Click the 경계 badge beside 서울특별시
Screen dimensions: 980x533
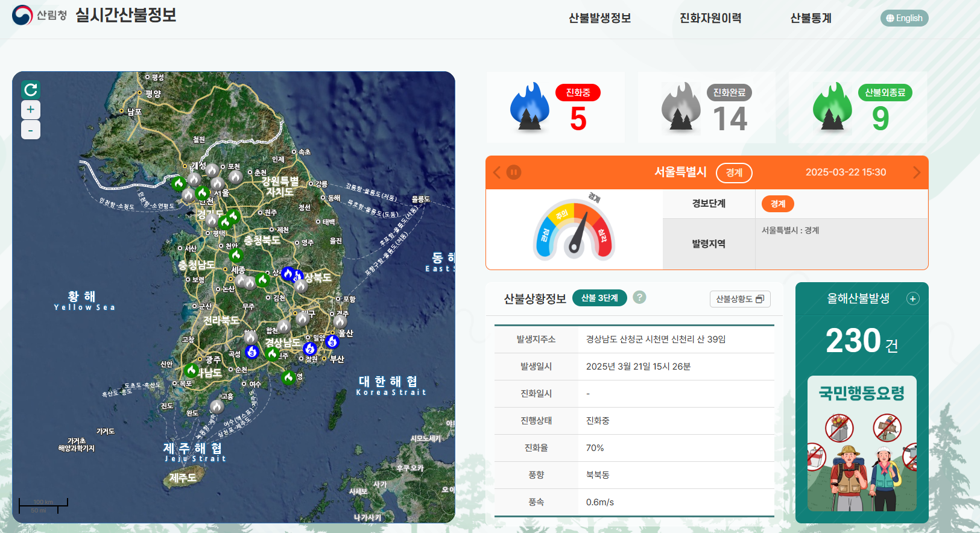pos(734,172)
